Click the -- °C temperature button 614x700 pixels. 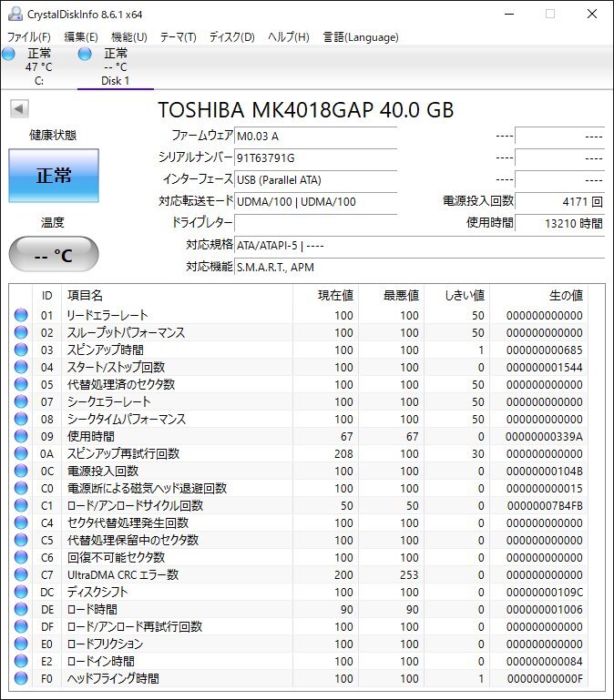point(54,255)
